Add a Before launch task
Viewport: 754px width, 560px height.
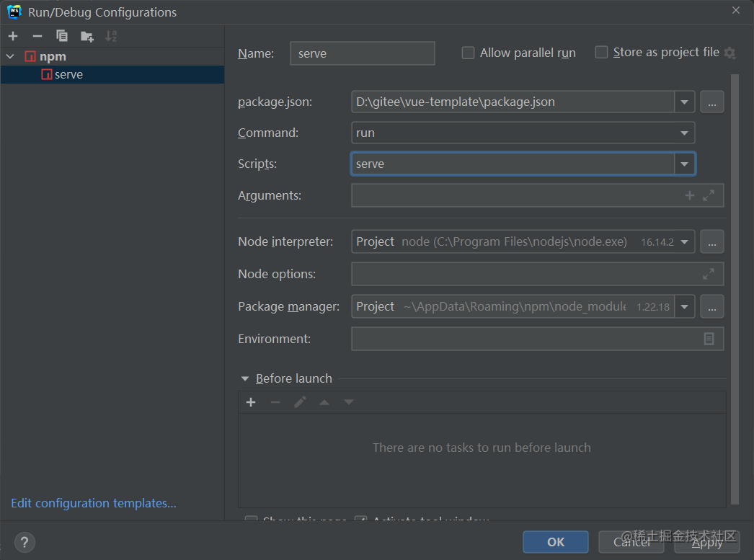251,402
